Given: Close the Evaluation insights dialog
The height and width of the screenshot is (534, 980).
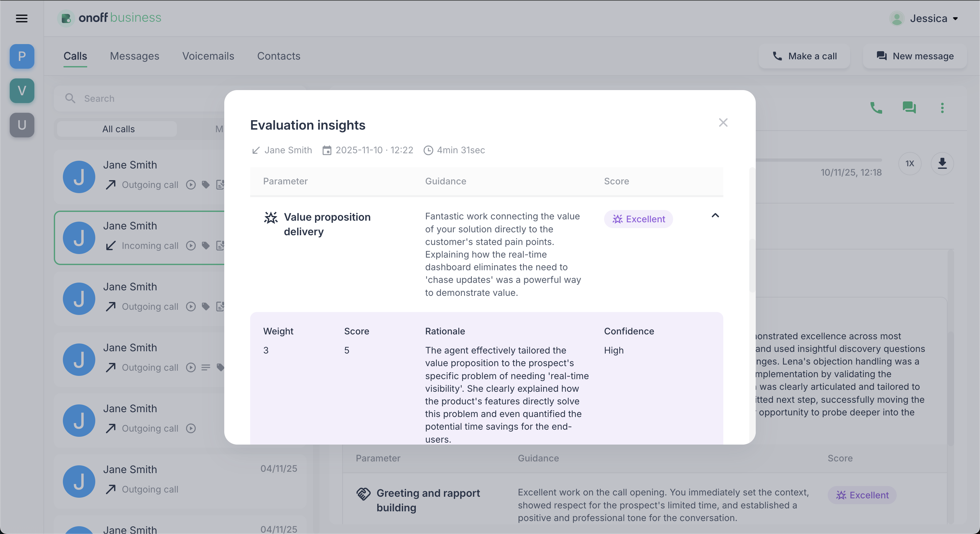Looking at the screenshot, I should pos(723,122).
